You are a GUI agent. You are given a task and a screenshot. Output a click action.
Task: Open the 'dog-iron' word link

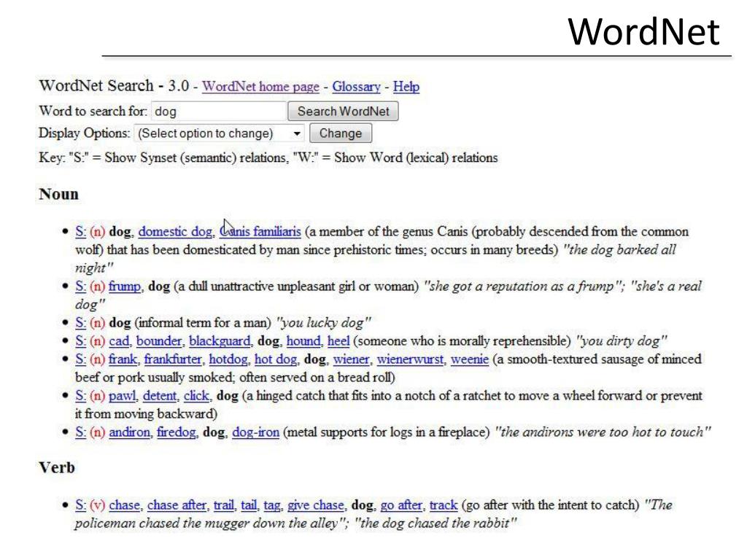(x=256, y=432)
